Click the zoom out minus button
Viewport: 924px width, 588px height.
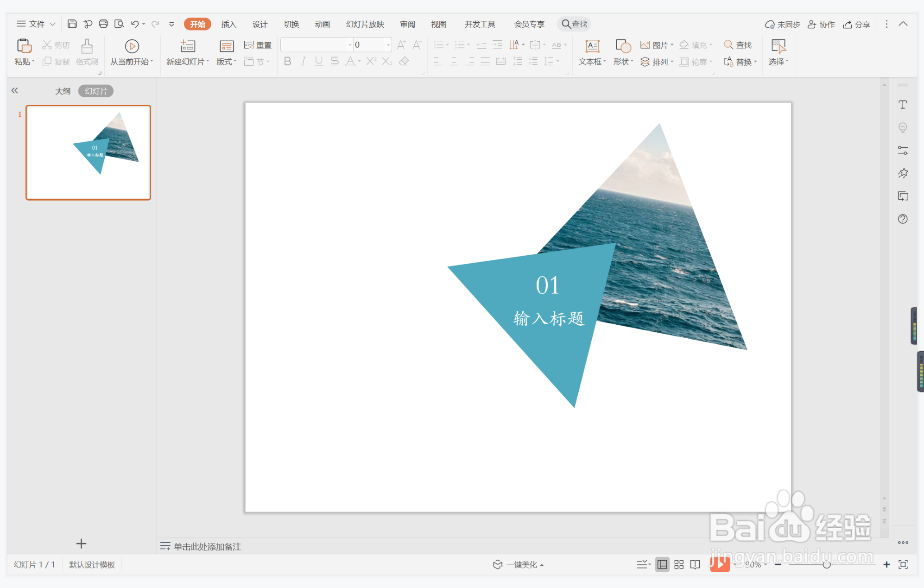coord(778,564)
